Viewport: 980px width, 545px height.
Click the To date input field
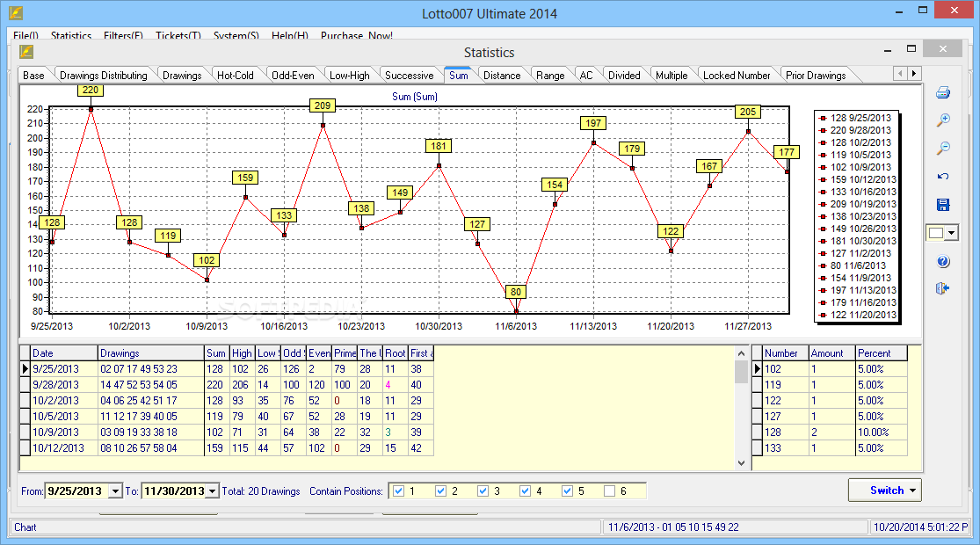pyautogui.click(x=174, y=491)
